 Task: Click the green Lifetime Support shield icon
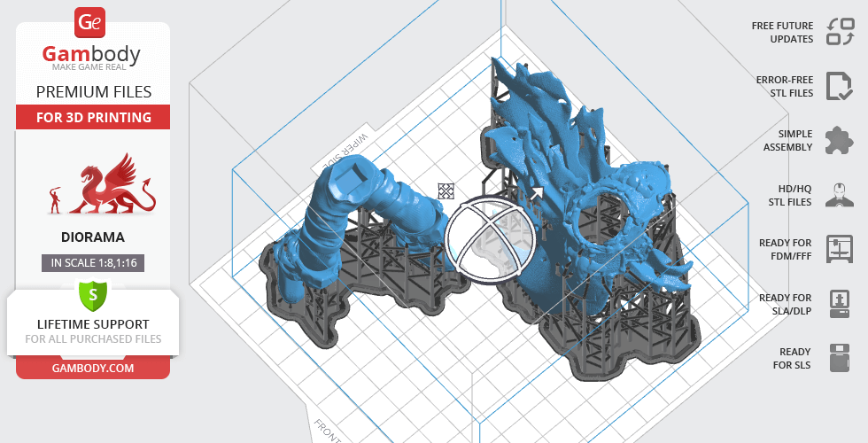point(93,294)
